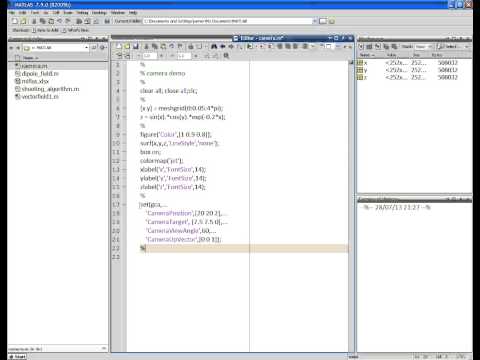Screen dimensions: 480x360
Task: Go back in Current Folder panel
Action: point(11,48)
